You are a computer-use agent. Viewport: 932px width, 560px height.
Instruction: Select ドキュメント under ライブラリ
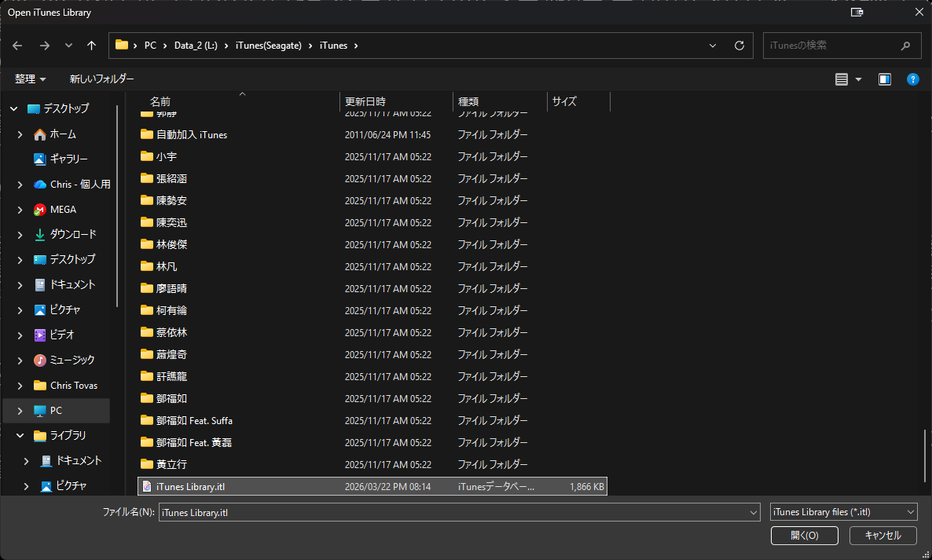click(79, 460)
